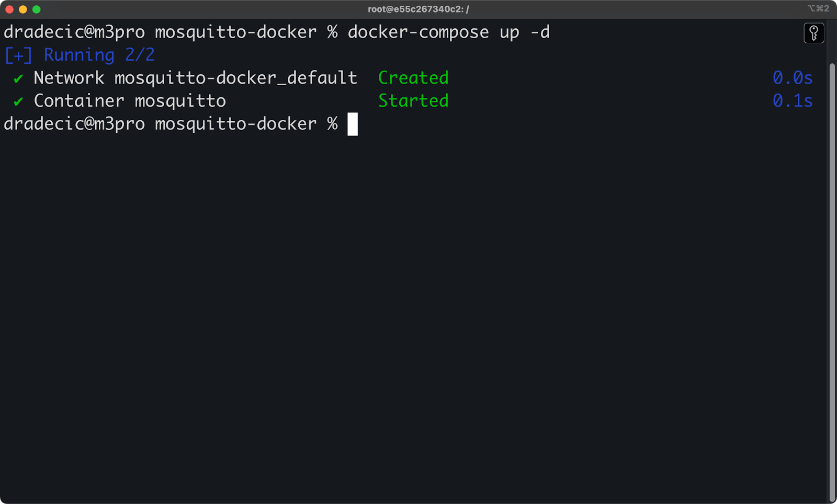The image size is (837, 504).
Task: Click the yellow minimize traffic light
Action: [x=22, y=8]
